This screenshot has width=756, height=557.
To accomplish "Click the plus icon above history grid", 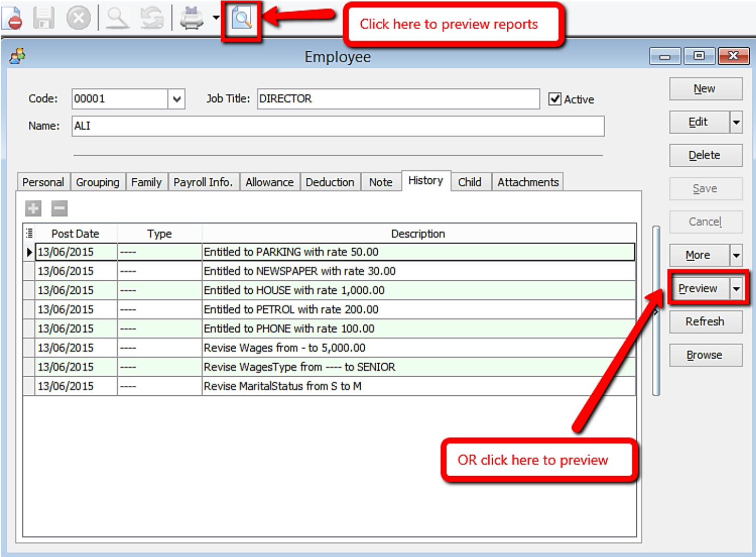I will pyautogui.click(x=34, y=209).
